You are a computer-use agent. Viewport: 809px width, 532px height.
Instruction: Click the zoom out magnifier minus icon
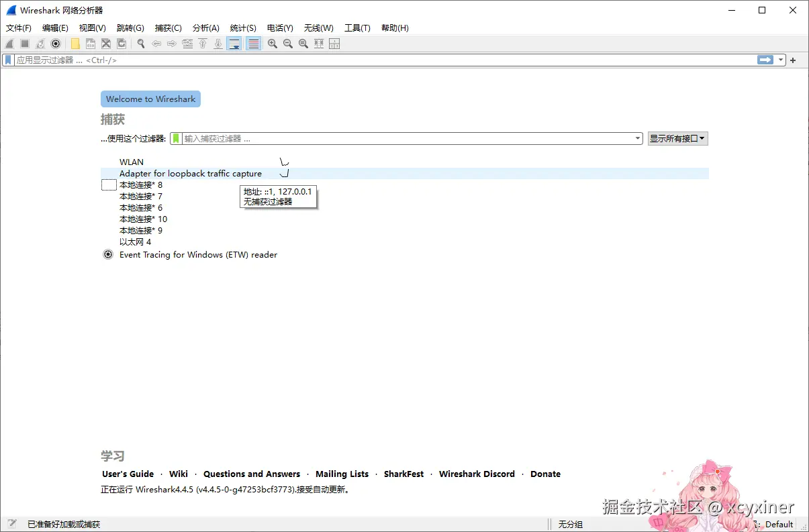pyautogui.click(x=288, y=44)
